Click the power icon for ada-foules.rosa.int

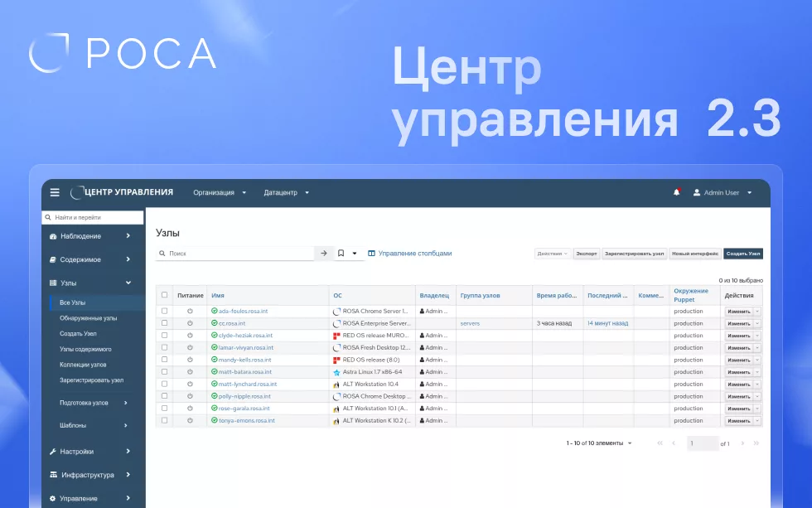point(190,312)
